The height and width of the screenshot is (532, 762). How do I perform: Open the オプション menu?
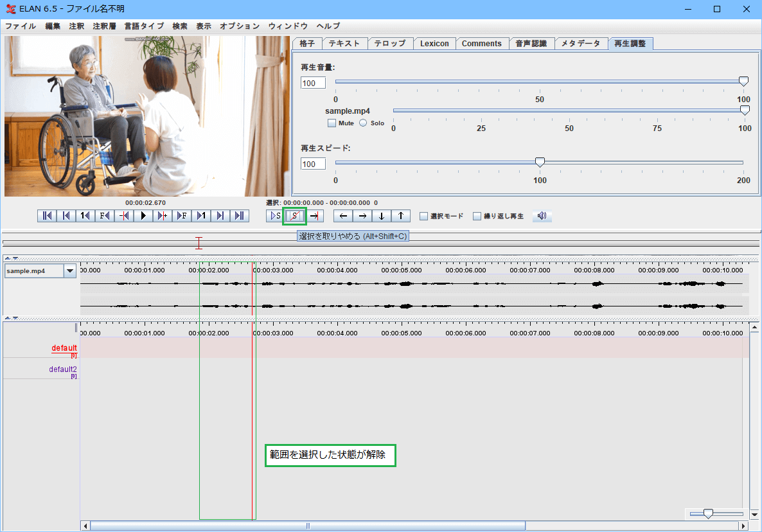pyautogui.click(x=240, y=26)
